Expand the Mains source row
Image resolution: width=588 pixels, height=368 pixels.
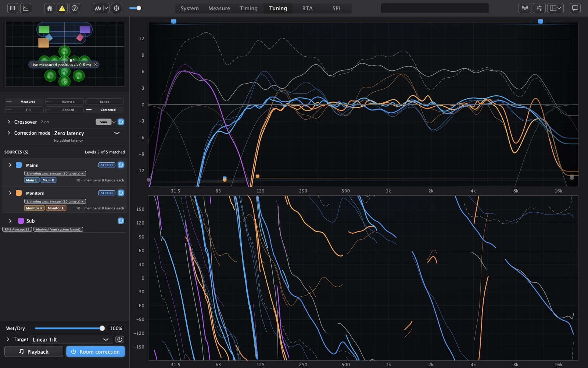pyautogui.click(x=10, y=165)
